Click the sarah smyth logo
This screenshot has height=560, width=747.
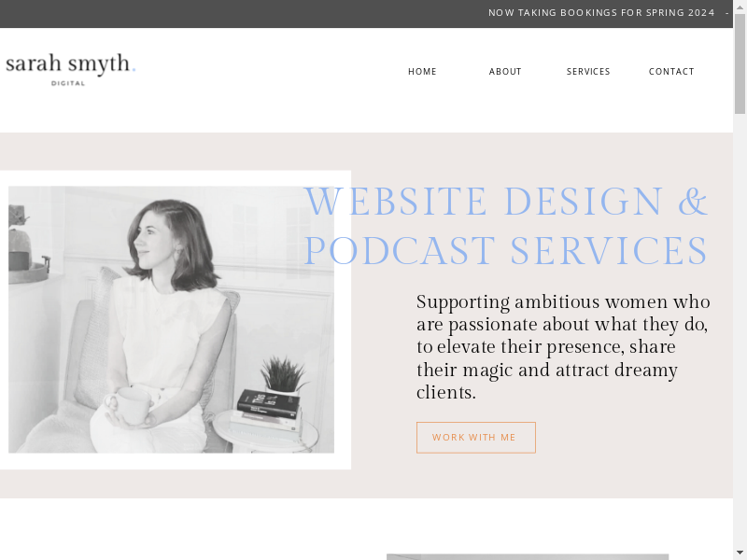pos(70,63)
